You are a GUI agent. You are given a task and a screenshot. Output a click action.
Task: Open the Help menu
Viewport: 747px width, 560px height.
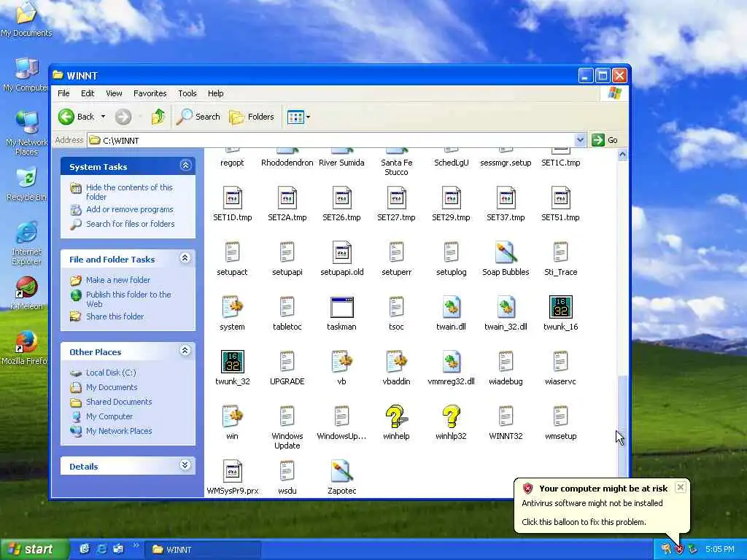pyautogui.click(x=215, y=93)
